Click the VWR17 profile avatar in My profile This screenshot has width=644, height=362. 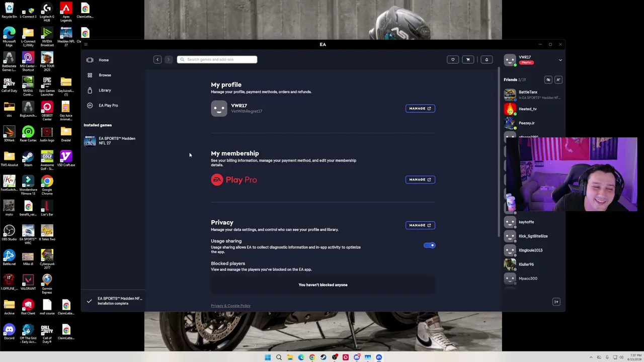(x=219, y=108)
